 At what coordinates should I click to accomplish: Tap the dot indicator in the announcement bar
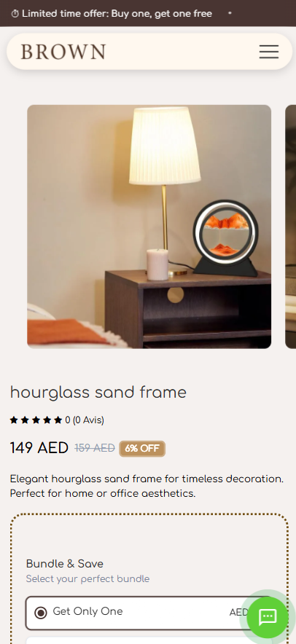coord(230,13)
